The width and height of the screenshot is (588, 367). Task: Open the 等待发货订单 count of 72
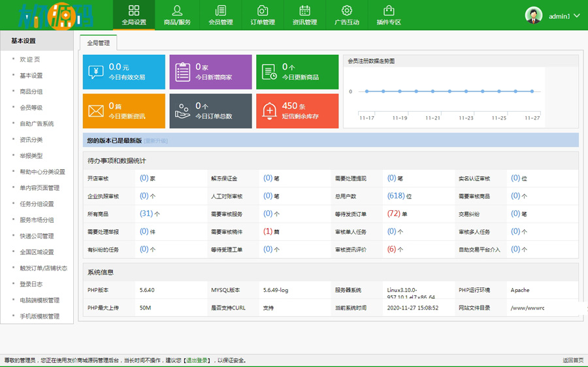(393, 214)
